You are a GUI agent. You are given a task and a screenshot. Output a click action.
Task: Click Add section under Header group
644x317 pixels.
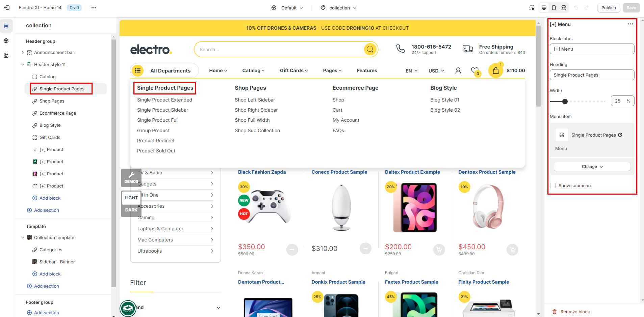[x=43, y=210]
